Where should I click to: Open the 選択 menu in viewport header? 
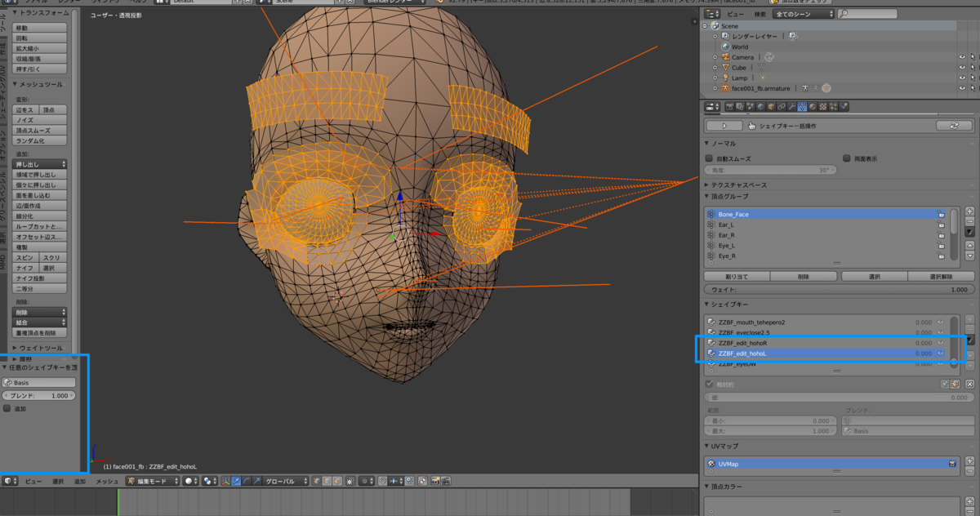point(58,482)
